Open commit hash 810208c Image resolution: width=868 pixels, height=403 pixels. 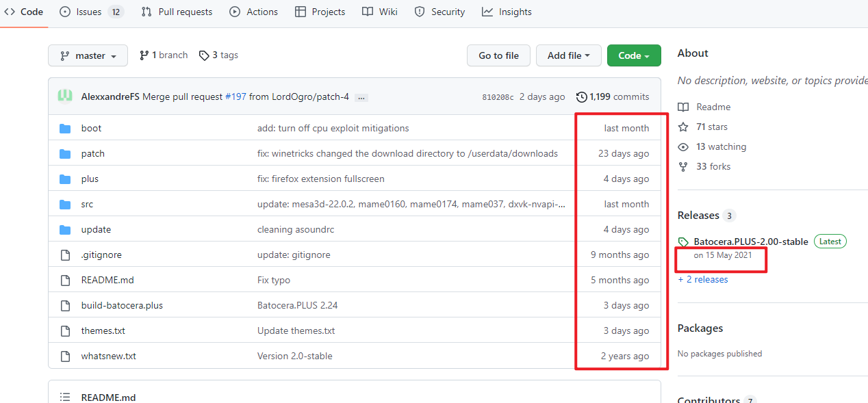point(498,97)
